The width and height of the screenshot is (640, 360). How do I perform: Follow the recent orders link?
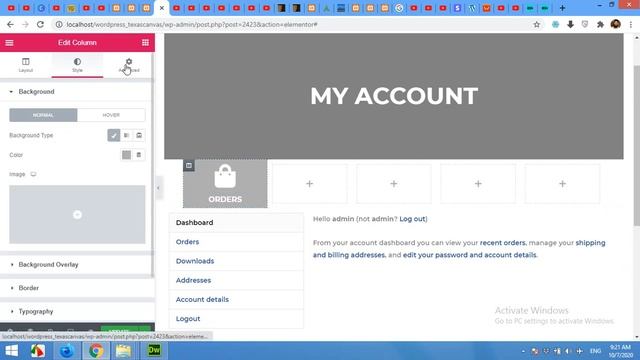[x=502, y=242]
